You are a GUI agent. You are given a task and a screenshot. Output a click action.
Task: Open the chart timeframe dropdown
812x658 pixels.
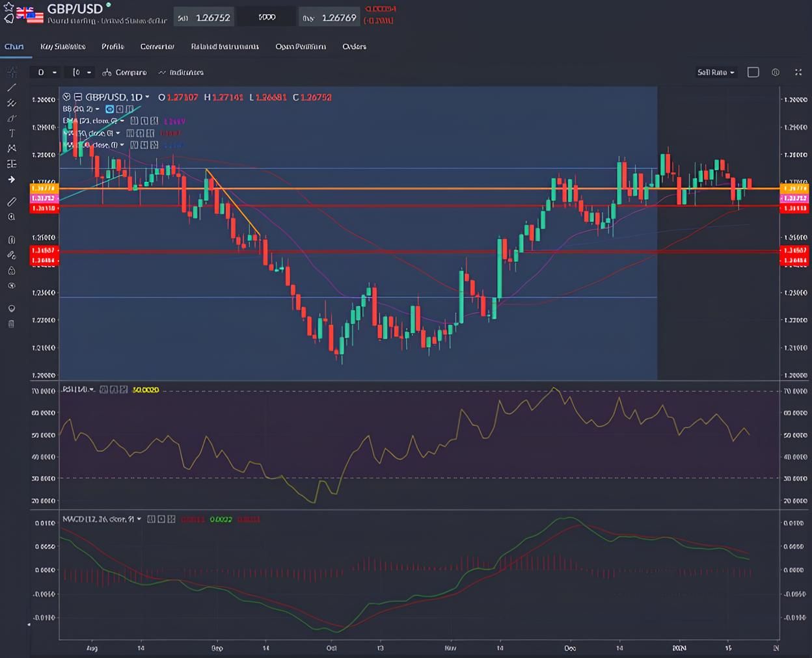point(46,72)
